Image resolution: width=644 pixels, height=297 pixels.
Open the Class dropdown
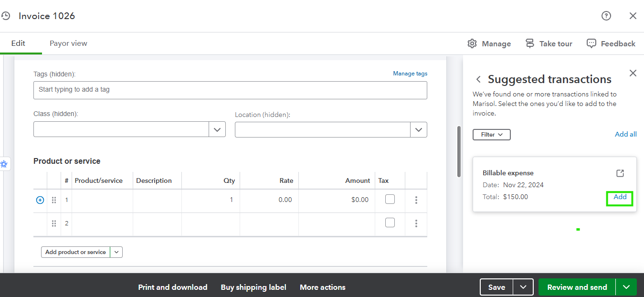[x=217, y=129]
